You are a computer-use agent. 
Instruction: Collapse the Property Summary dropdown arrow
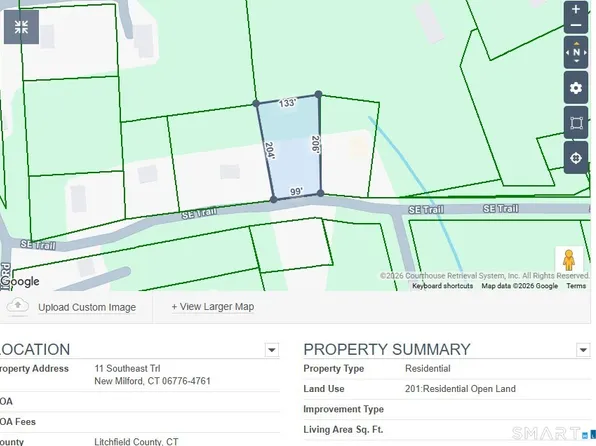pyautogui.click(x=583, y=350)
